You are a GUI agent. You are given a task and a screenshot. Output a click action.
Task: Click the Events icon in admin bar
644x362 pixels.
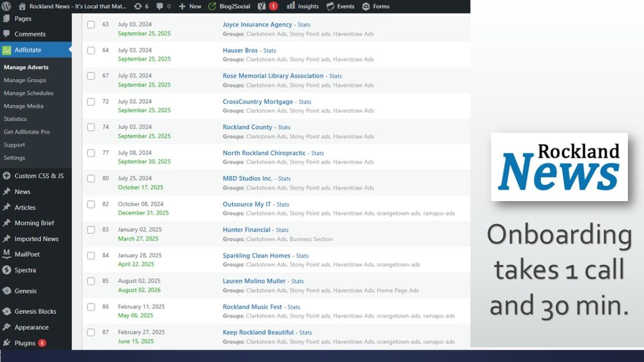331,6
